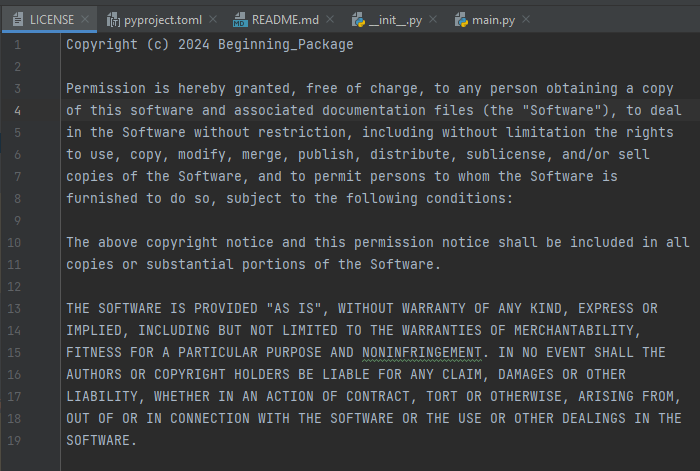Click line number 19 in the gutter
Image resolution: width=700 pixels, height=471 pixels.
(x=14, y=441)
